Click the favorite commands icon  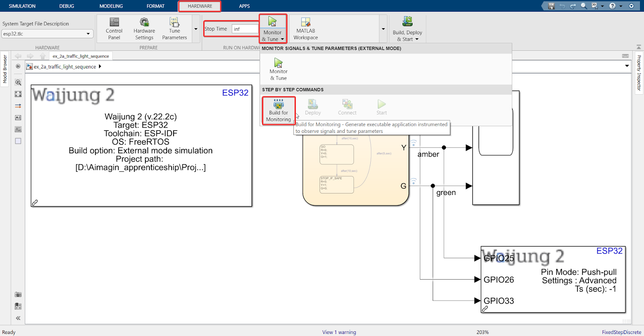click(x=594, y=6)
